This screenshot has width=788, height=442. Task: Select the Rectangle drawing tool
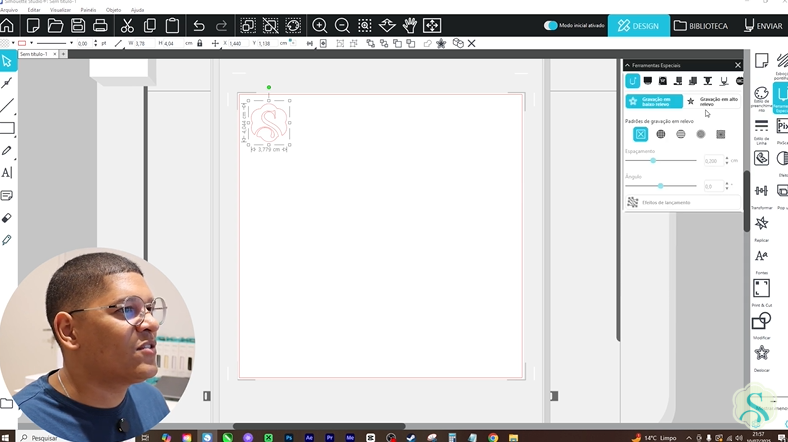(7, 128)
